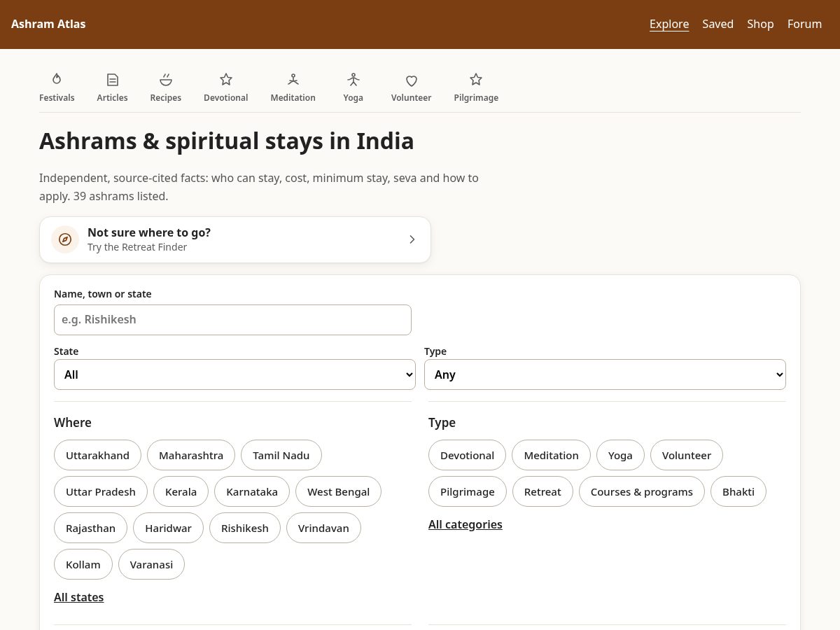Open the Festivals flame icon
This screenshot has height=630, width=840.
57,79
